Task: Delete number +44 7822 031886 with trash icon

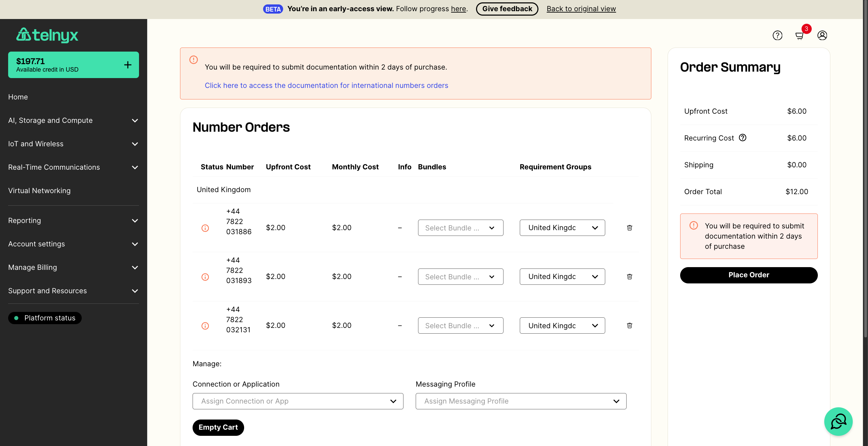Action: tap(630, 228)
